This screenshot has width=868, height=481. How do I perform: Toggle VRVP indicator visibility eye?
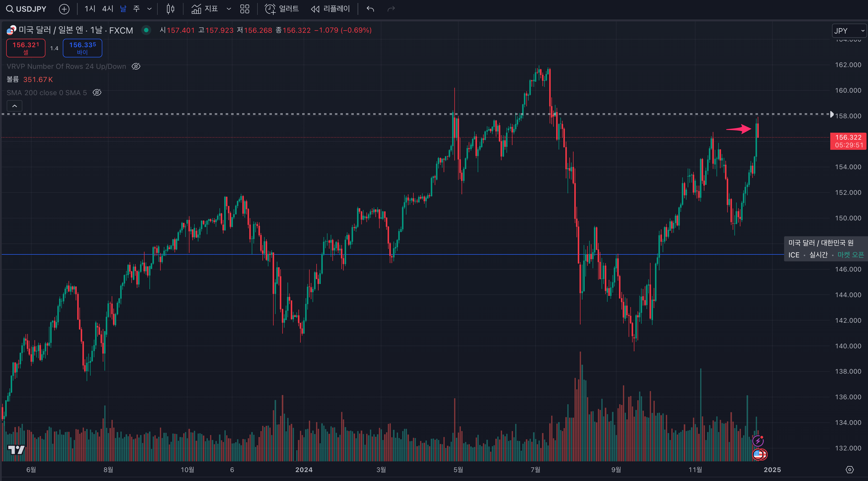(136, 66)
